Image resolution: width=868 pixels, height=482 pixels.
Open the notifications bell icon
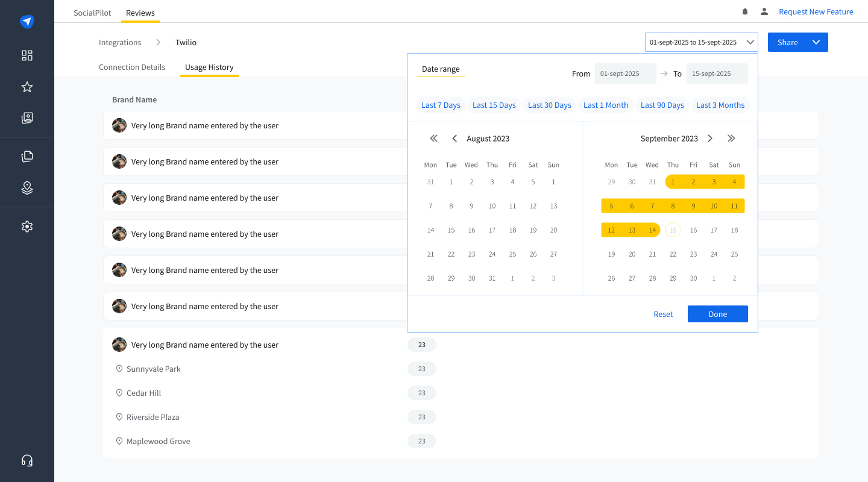pos(745,11)
